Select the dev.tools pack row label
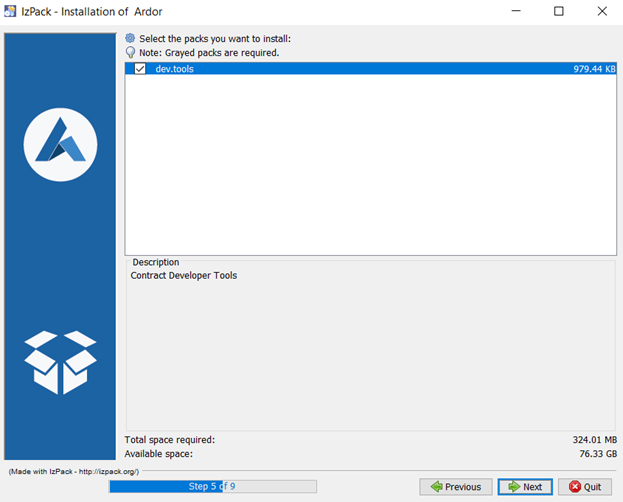 point(175,69)
